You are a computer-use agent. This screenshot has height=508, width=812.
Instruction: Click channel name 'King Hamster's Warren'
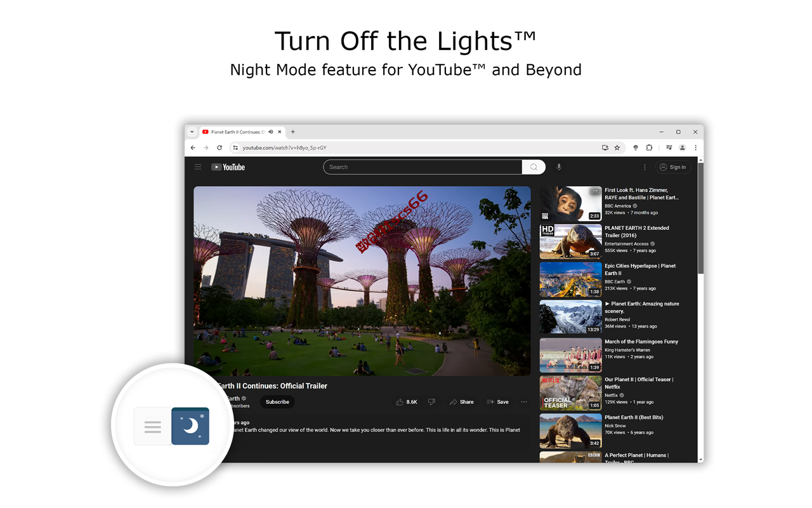pyautogui.click(x=627, y=350)
